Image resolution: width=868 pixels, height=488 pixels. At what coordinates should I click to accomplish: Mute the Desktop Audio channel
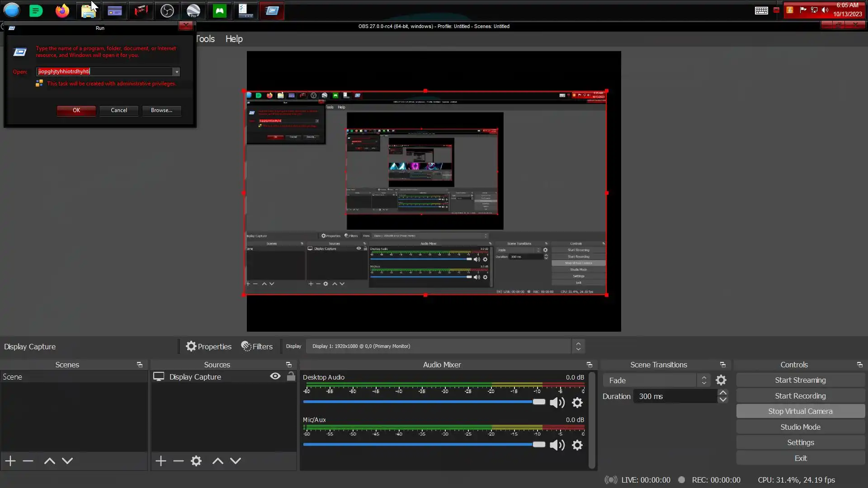pyautogui.click(x=557, y=403)
